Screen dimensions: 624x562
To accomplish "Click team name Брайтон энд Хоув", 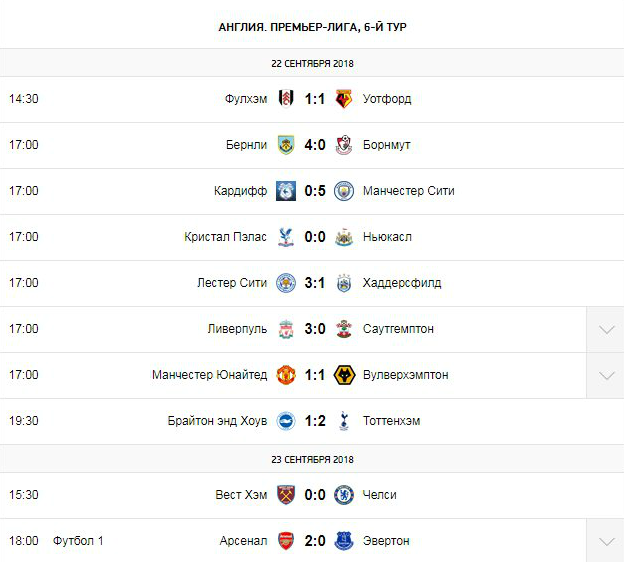I will [217, 421].
